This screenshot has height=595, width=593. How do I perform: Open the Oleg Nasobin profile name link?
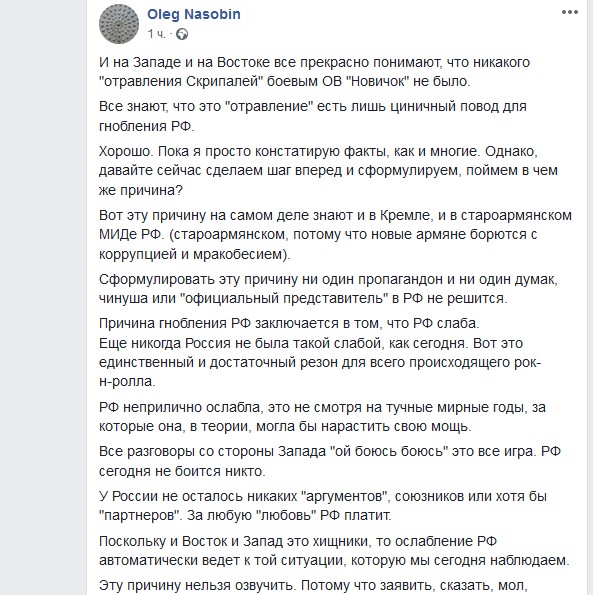(x=194, y=14)
